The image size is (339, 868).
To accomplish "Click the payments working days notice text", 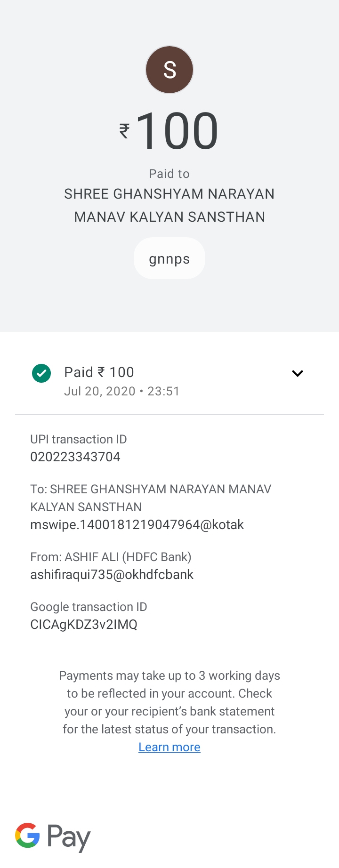I will 169,702.
